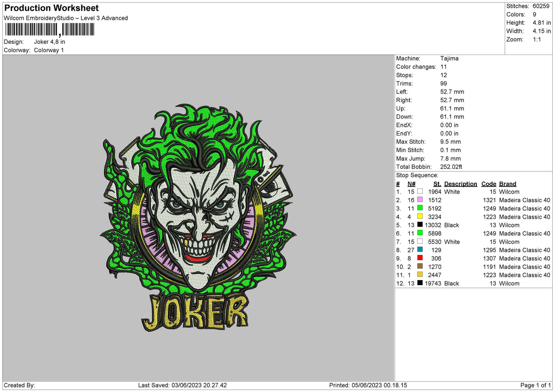The height and width of the screenshot is (392, 555).
Task: Click the Stop Sequence heading
Action: [417, 175]
